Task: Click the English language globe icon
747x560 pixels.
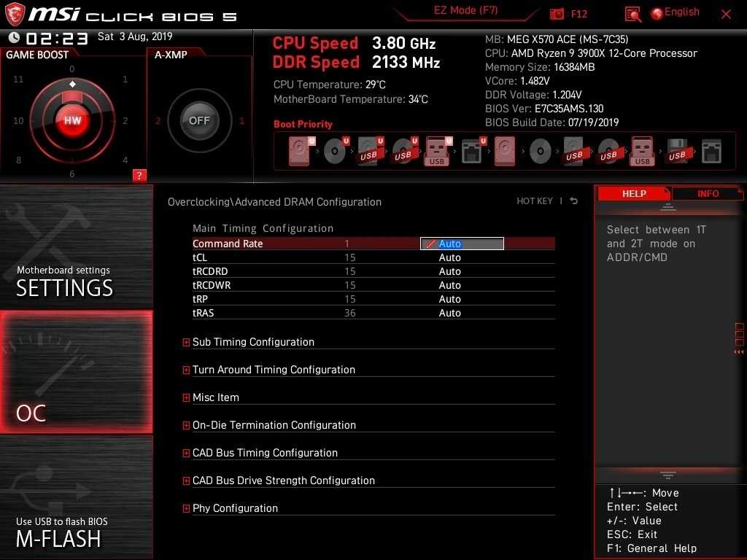Action: click(657, 14)
